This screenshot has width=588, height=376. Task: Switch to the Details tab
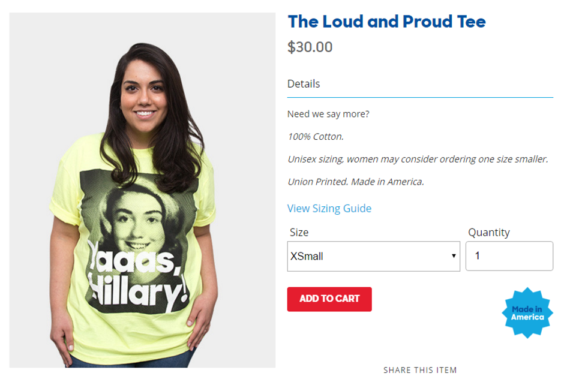click(304, 83)
